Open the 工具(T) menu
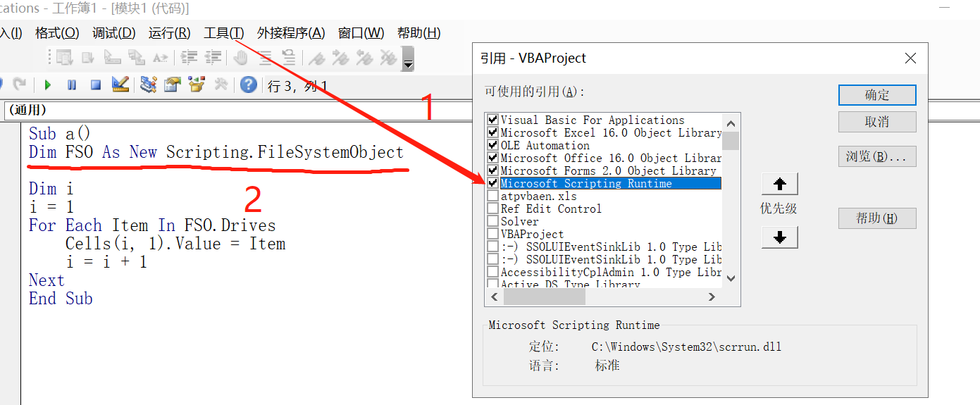 tap(224, 33)
